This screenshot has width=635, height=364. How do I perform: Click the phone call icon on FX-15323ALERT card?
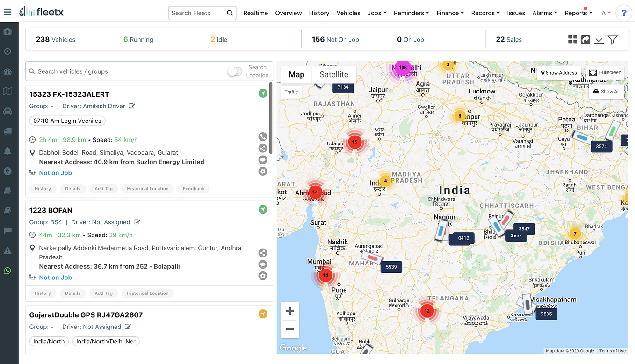tap(262, 136)
